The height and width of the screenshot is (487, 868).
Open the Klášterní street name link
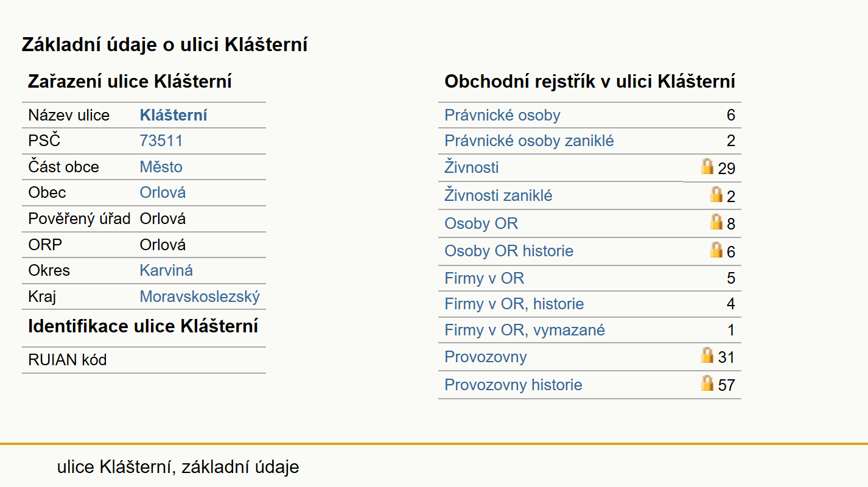(173, 115)
